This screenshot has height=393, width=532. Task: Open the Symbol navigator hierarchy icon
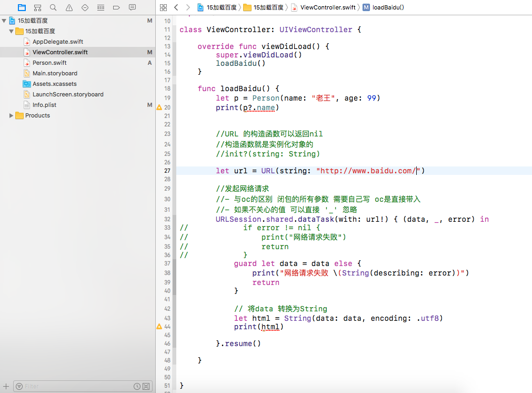coord(38,7)
